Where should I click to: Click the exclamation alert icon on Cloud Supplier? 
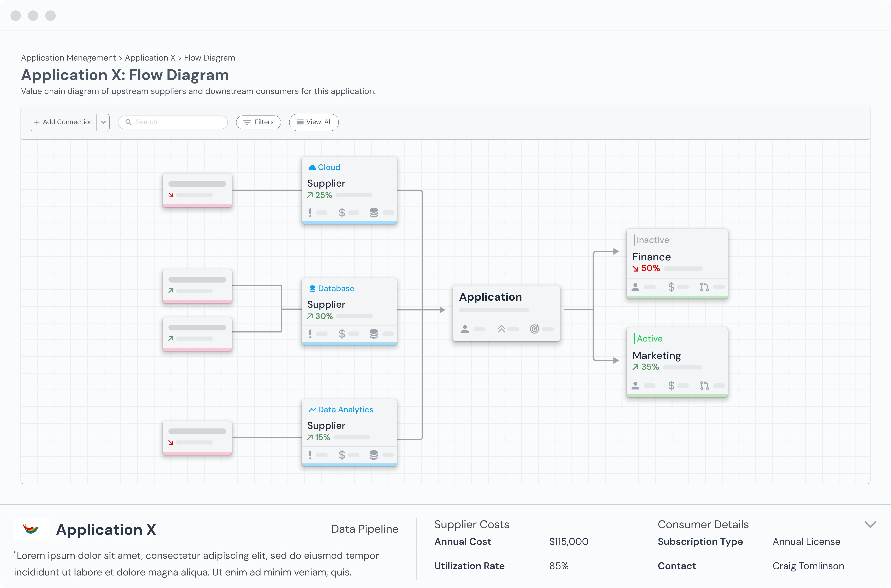[310, 213]
